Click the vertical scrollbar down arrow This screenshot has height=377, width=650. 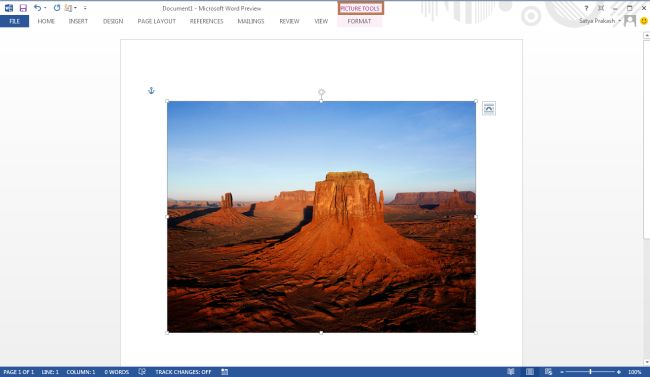coord(646,362)
